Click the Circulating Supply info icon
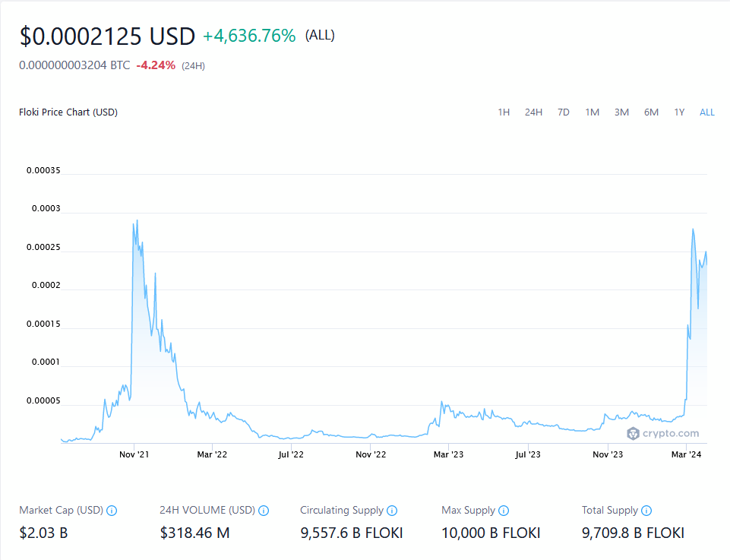This screenshot has width=730, height=560. coord(391,511)
